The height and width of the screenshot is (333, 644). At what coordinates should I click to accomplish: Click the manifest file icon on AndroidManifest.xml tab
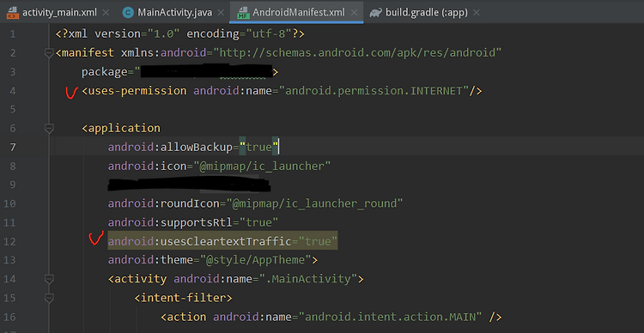[x=244, y=13]
